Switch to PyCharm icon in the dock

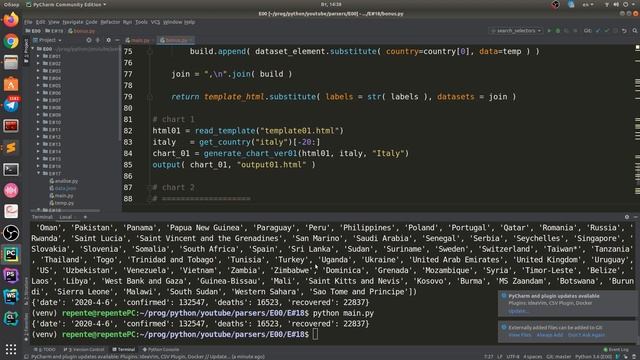11,254
